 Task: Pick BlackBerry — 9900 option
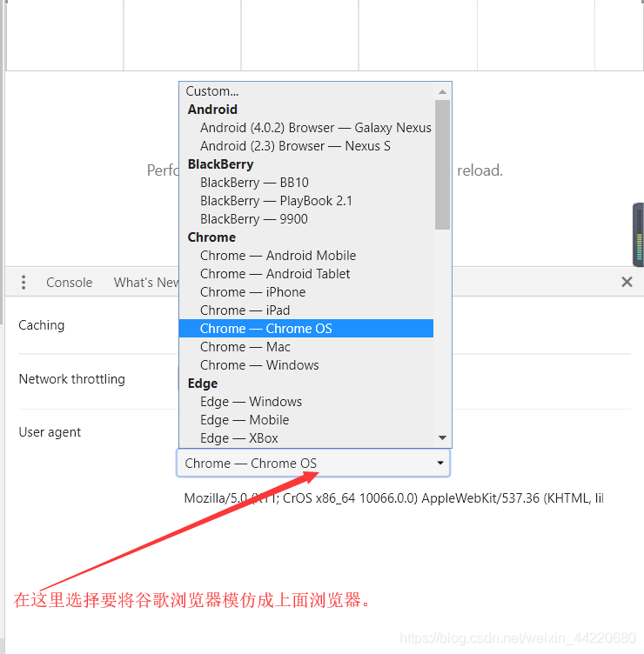click(306, 219)
